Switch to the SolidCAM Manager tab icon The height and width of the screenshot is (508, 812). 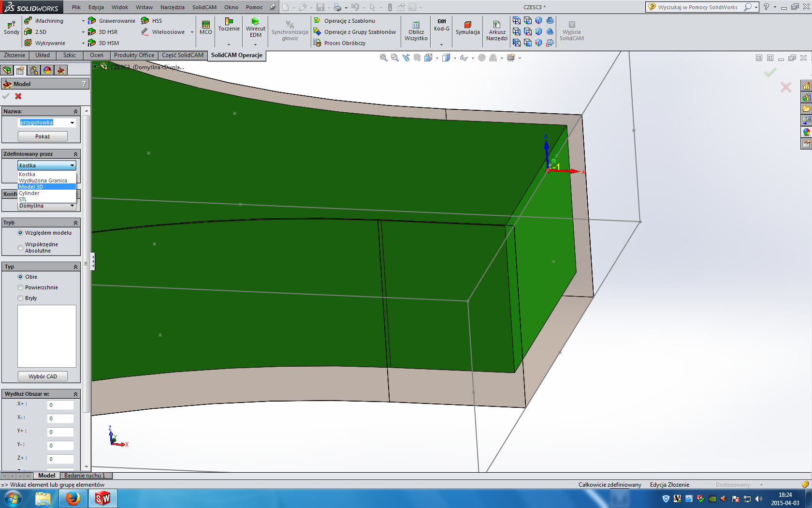tap(61, 70)
